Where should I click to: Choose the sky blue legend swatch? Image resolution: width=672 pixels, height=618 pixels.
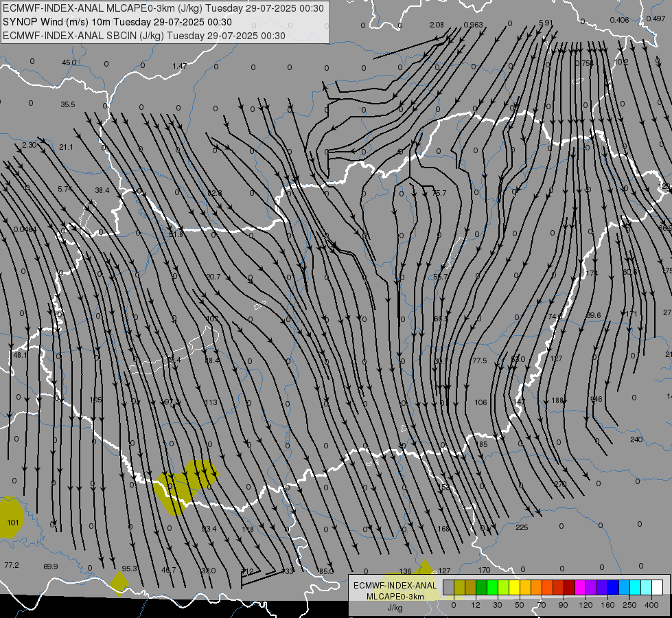point(625,587)
